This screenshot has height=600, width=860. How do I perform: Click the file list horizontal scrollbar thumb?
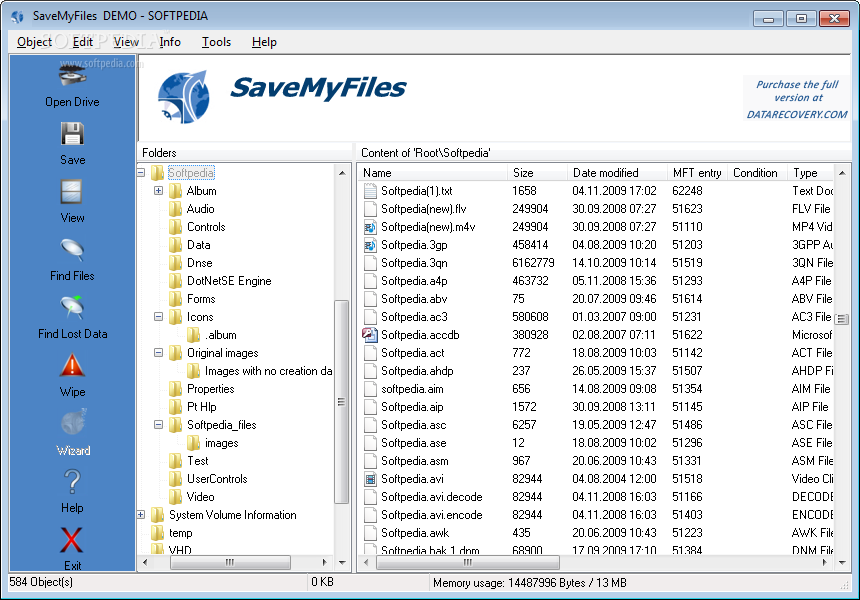(x=468, y=562)
